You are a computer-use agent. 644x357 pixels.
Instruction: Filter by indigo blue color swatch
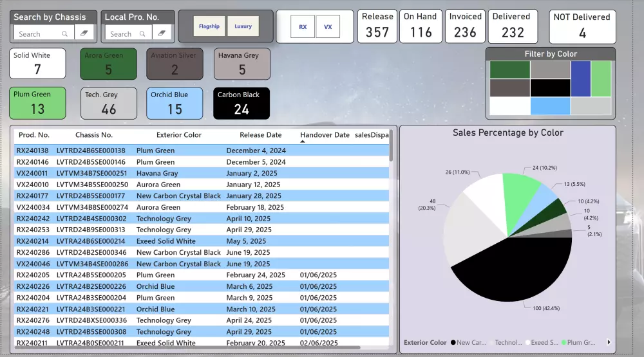[581, 78]
